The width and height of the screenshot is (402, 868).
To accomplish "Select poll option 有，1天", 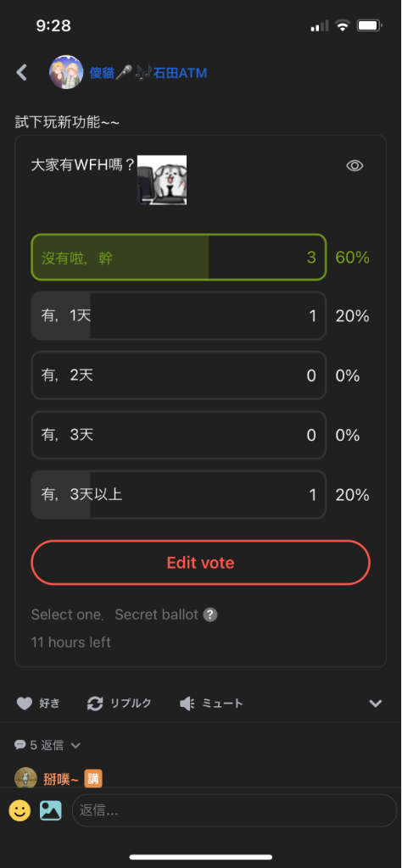I will point(178,316).
